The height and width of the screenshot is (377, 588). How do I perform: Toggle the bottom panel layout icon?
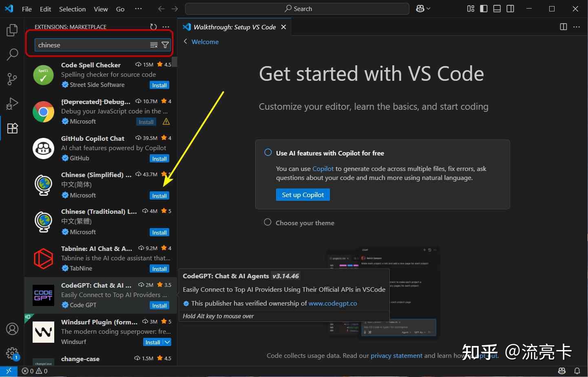(x=497, y=9)
